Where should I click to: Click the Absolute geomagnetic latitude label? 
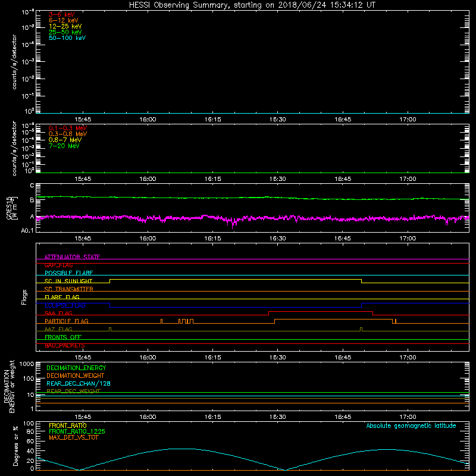[411, 425]
